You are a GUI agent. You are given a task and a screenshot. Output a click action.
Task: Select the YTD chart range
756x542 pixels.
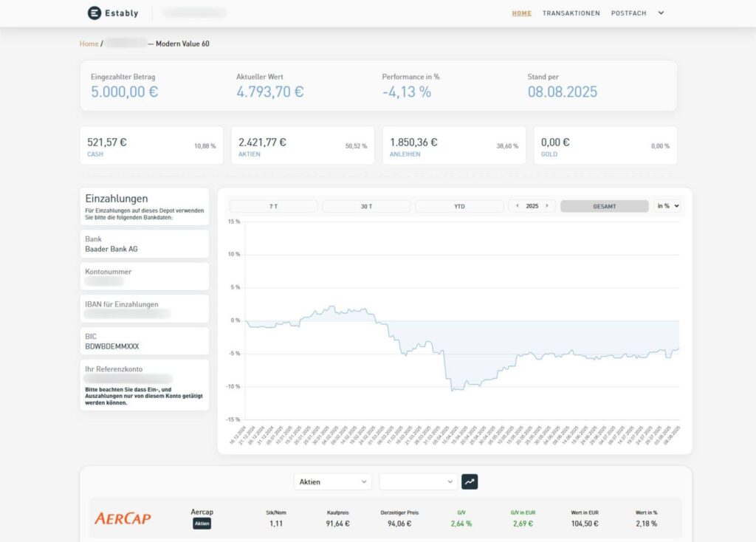[x=459, y=206]
